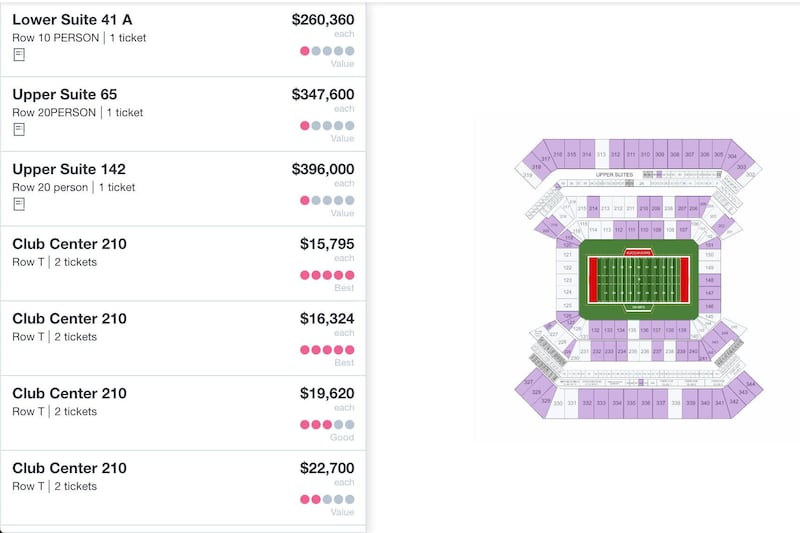
Task: View the notes icon for Upper Suite 142
Action: pos(19,204)
